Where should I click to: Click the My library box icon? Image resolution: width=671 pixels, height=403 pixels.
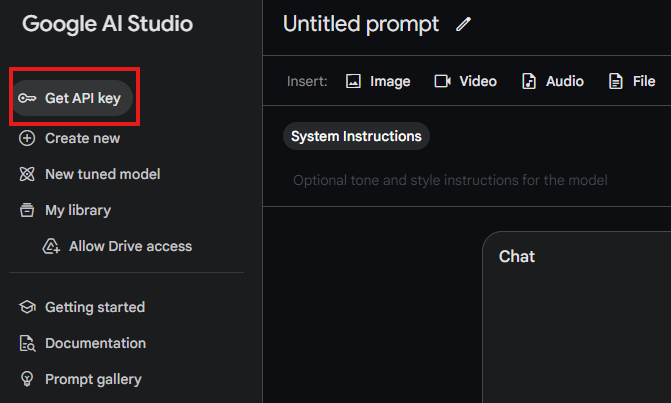pos(27,210)
